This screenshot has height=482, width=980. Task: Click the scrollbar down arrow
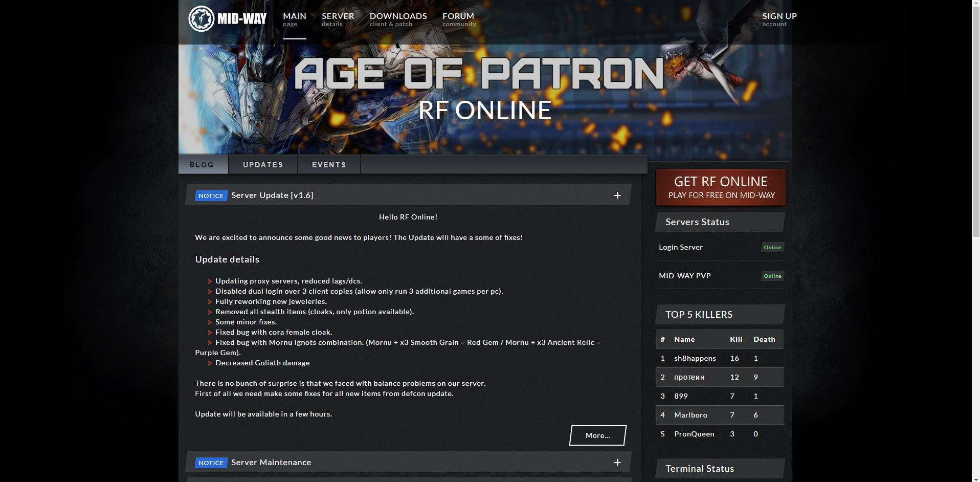[976, 478]
